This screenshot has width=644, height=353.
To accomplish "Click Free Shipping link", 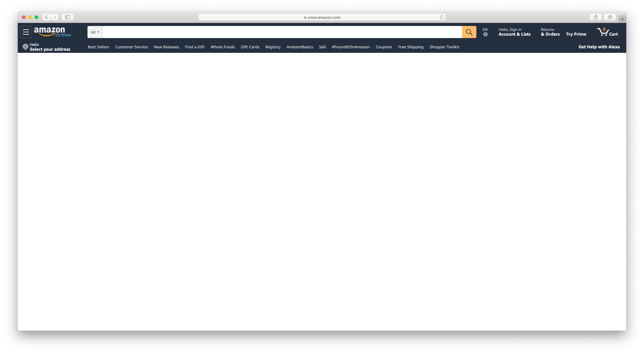I will (x=411, y=47).
